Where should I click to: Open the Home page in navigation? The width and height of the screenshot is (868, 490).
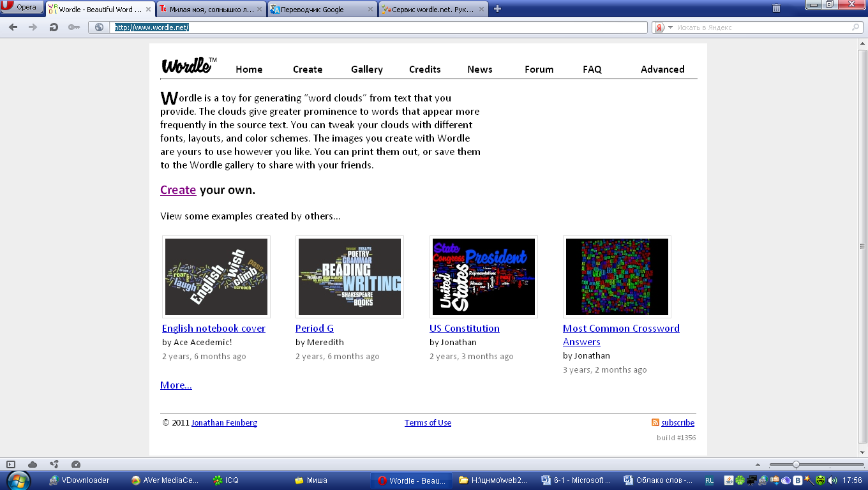(x=249, y=69)
